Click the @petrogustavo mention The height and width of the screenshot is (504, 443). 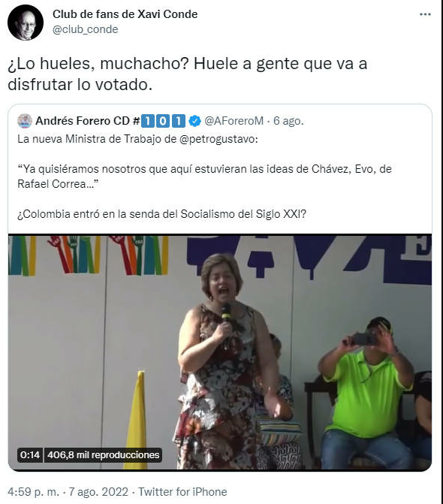218,139
